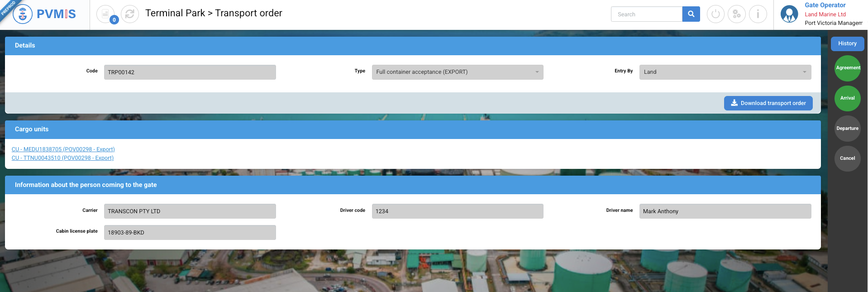The image size is (868, 292).
Task: Click the Driver name field
Action: tap(725, 211)
